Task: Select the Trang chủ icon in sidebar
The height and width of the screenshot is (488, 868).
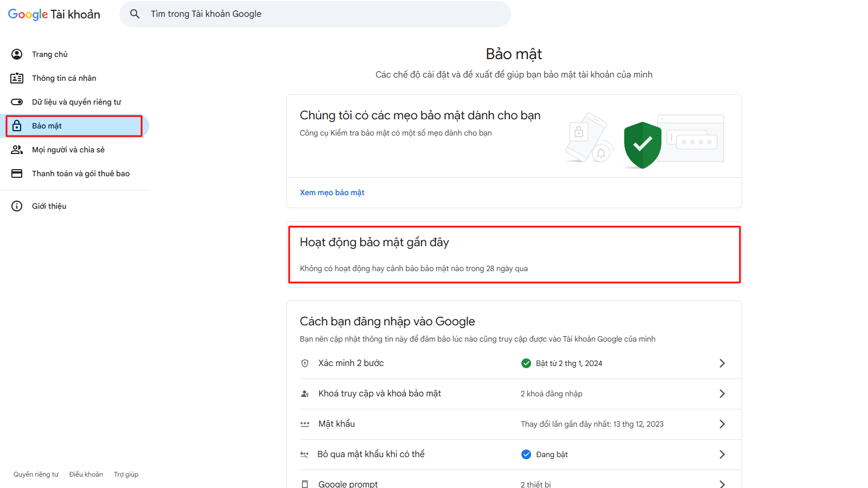Action: [x=17, y=54]
